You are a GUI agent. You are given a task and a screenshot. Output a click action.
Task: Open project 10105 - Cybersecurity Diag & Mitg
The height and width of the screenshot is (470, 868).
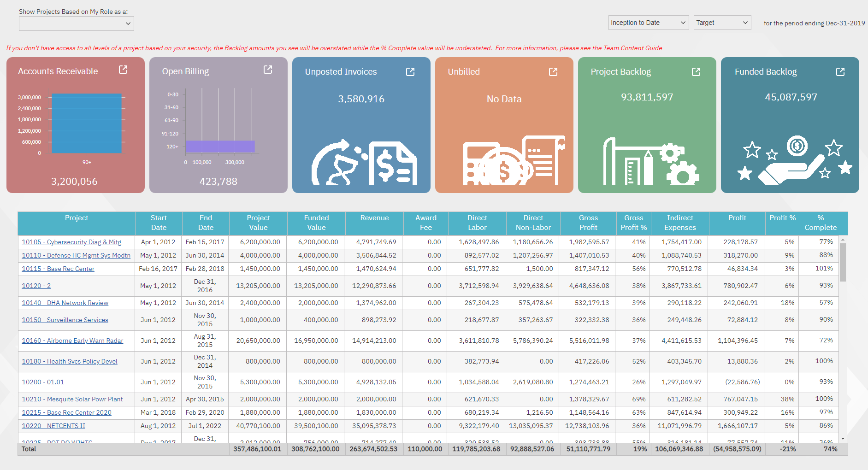[71, 242]
